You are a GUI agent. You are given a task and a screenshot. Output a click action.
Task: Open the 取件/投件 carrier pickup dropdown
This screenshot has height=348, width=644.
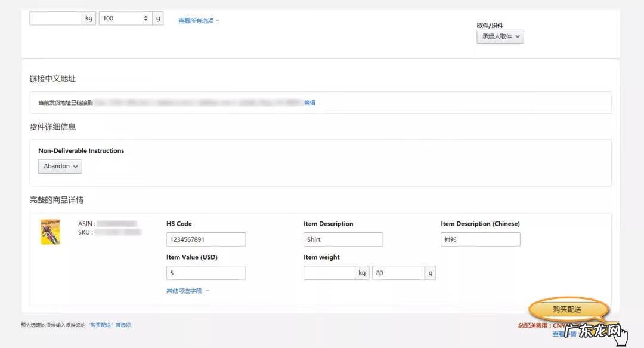pyautogui.click(x=500, y=37)
